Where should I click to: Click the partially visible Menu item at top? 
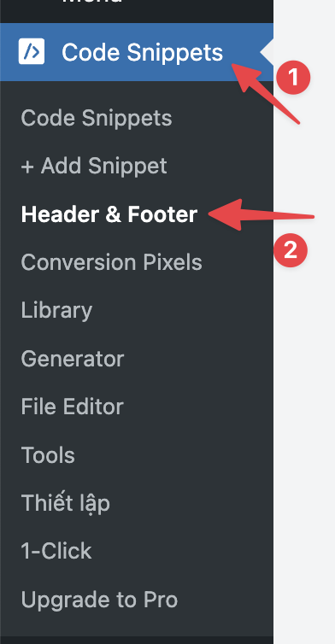(92, 2)
